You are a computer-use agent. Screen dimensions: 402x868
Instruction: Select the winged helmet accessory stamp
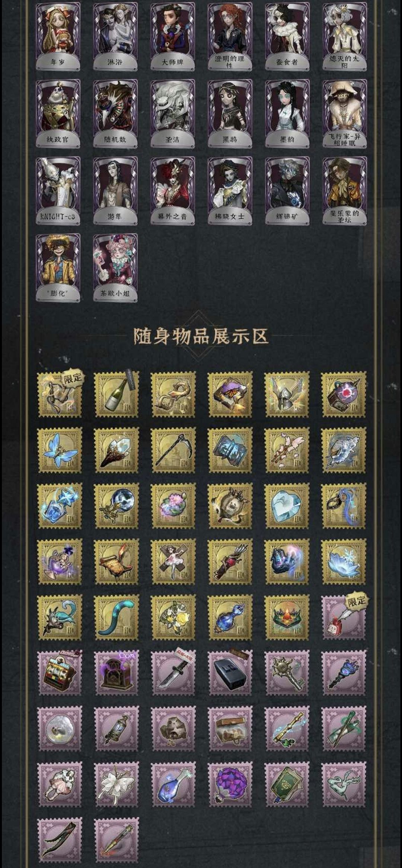[x=287, y=394]
